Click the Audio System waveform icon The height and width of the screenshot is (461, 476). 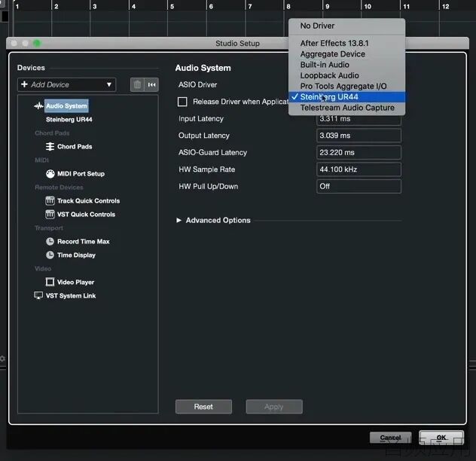point(38,106)
